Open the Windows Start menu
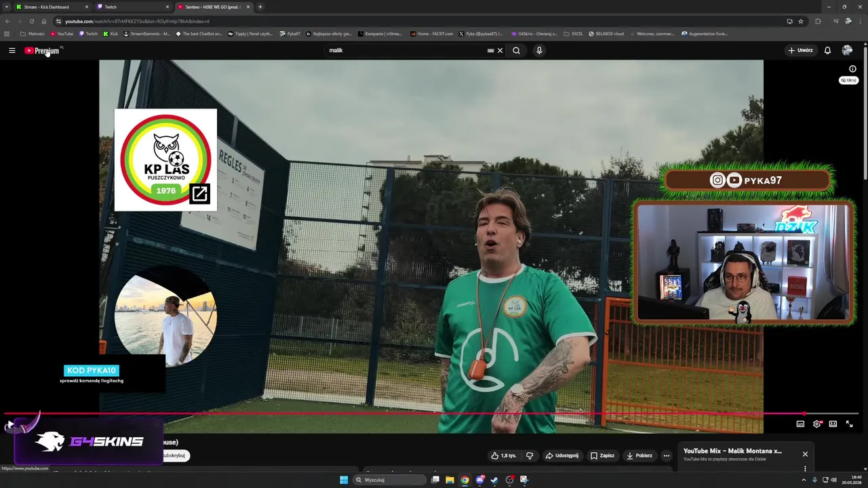 pyautogui.click(x=344, y=480)
